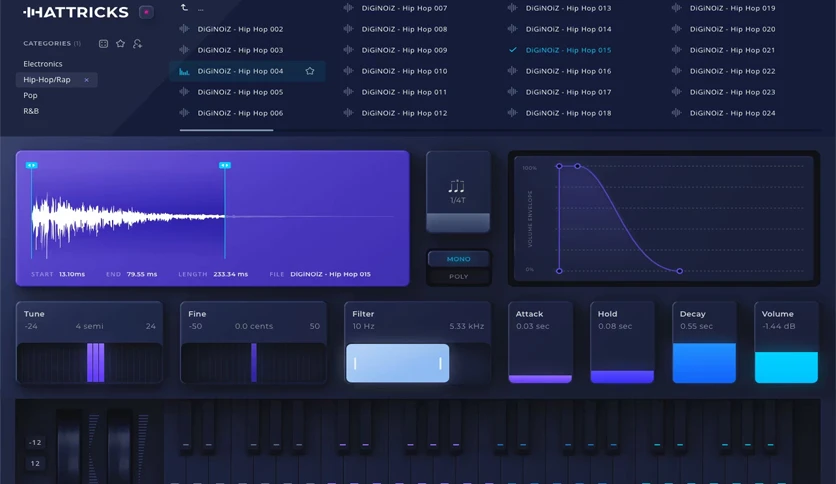The image size is (836, 484).
Task: Click the 1/4T triplet note repeat button
Action: tap(458, 192)
